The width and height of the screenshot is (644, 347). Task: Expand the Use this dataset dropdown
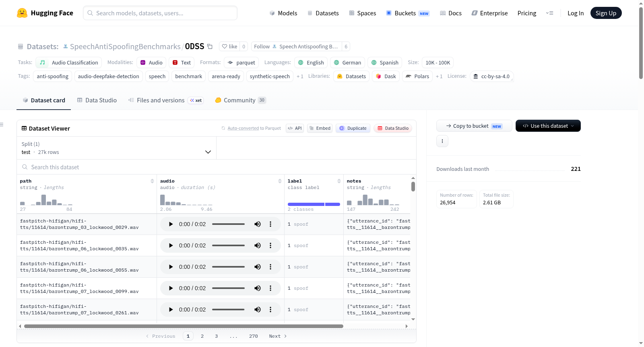point(548,126)
